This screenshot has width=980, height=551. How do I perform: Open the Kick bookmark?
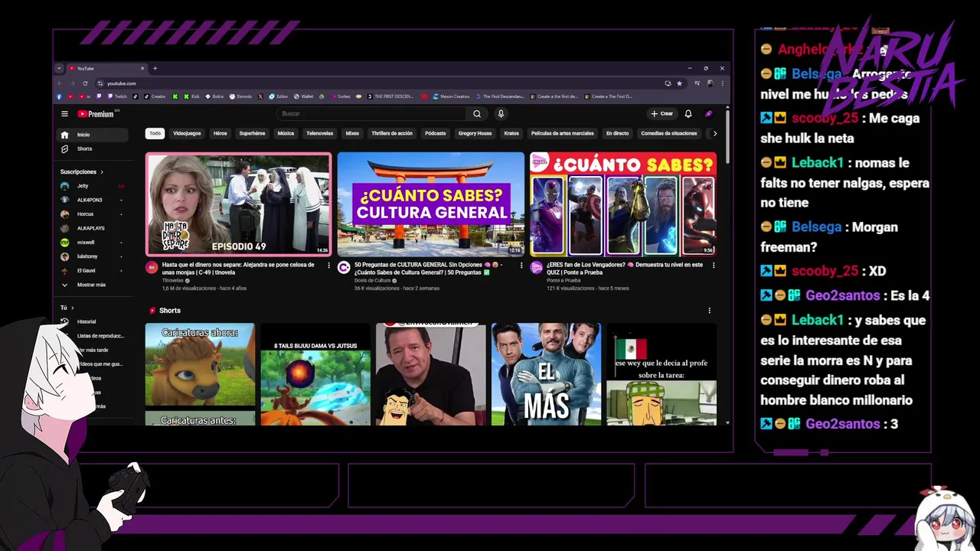[191, 96]
